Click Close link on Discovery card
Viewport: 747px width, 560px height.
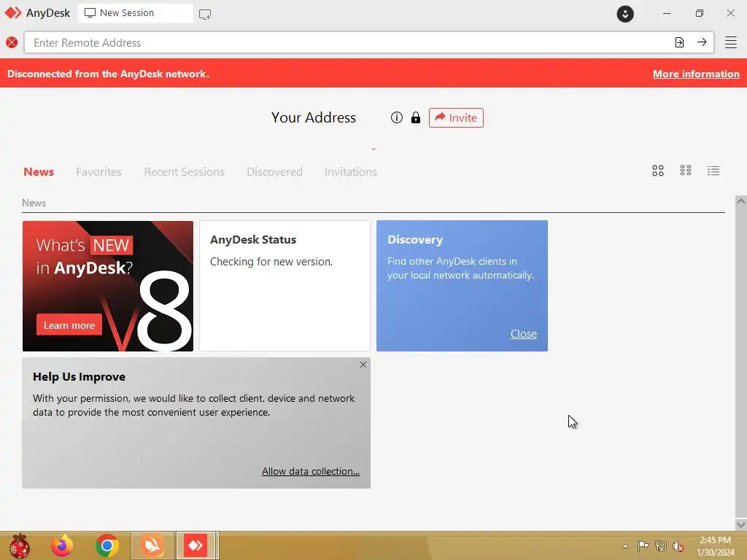[x=524, y=334]
